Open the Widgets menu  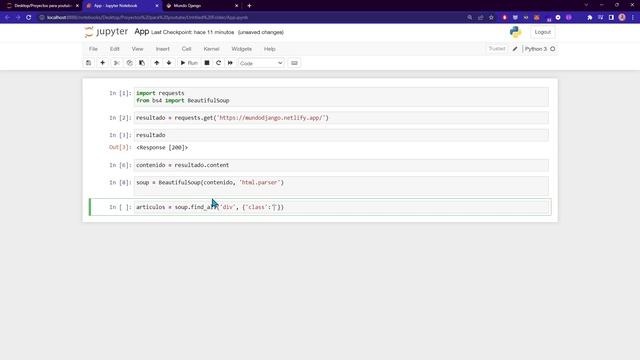point(242,49)
